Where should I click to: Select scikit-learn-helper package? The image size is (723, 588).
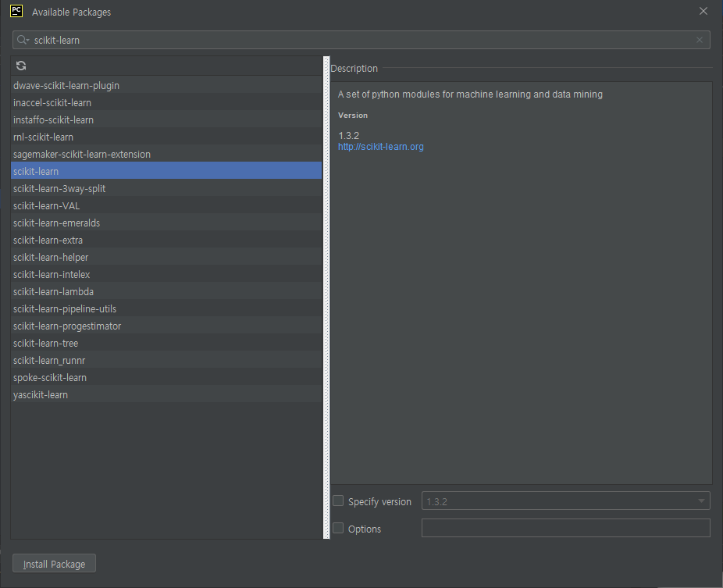(166, 258)
